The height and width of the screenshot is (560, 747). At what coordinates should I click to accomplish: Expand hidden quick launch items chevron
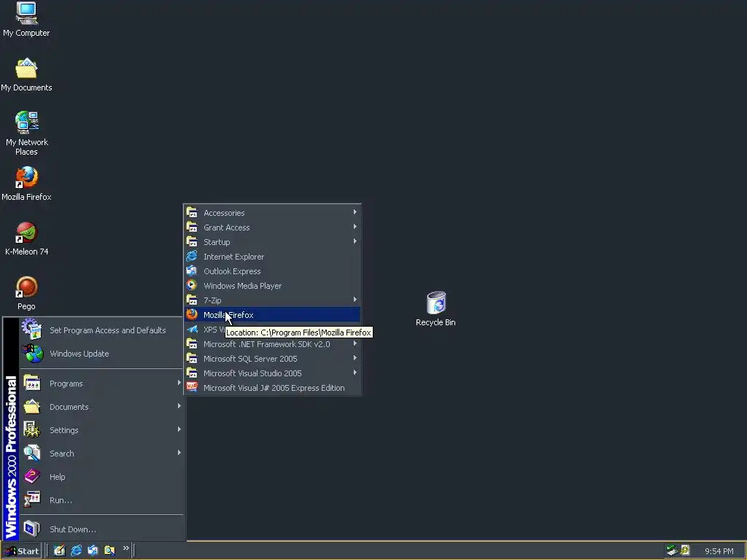(125, 548)
